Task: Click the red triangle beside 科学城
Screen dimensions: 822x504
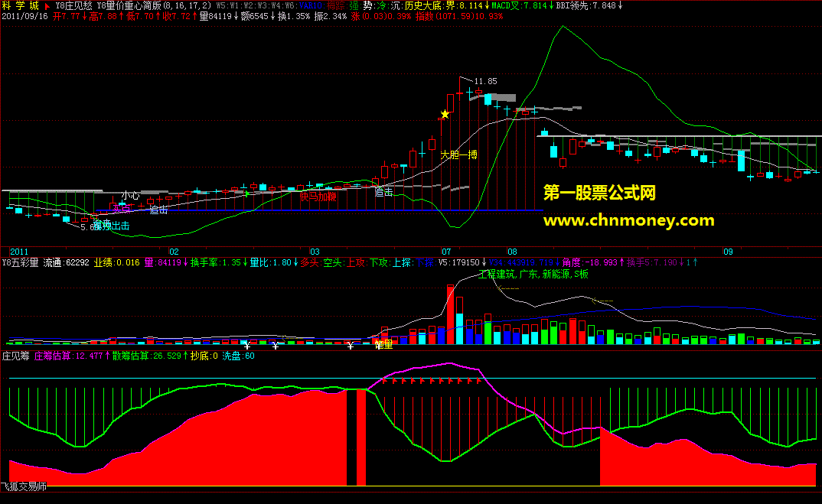Action: click(x=47, y=6)
